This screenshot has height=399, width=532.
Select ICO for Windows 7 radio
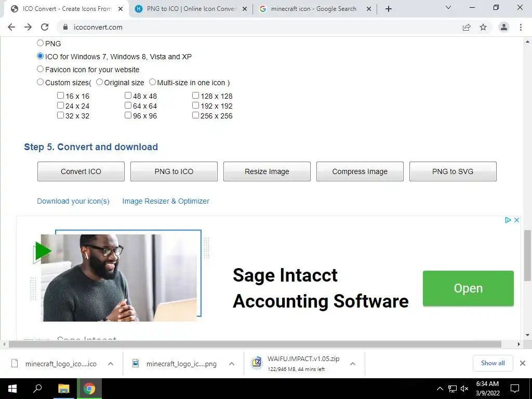pos(40,56)
